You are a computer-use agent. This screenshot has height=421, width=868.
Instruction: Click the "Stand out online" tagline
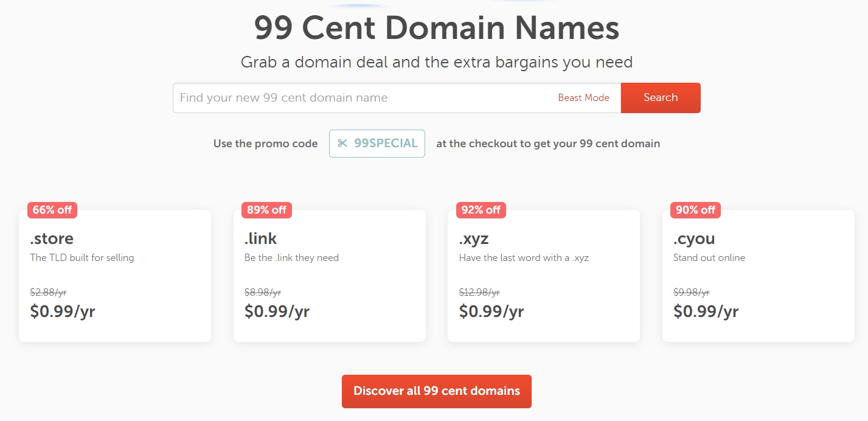(709, 257)
